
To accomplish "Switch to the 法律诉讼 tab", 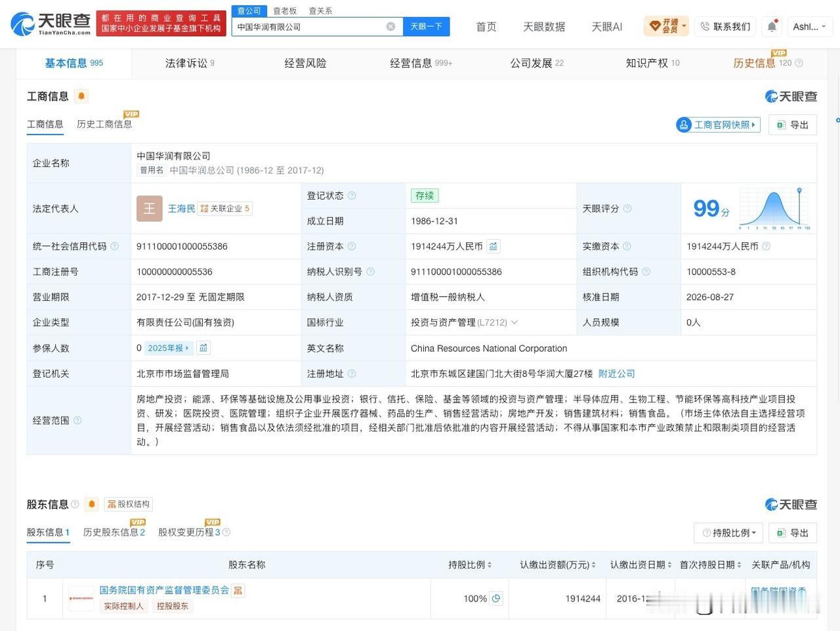I will coord(190,64).
